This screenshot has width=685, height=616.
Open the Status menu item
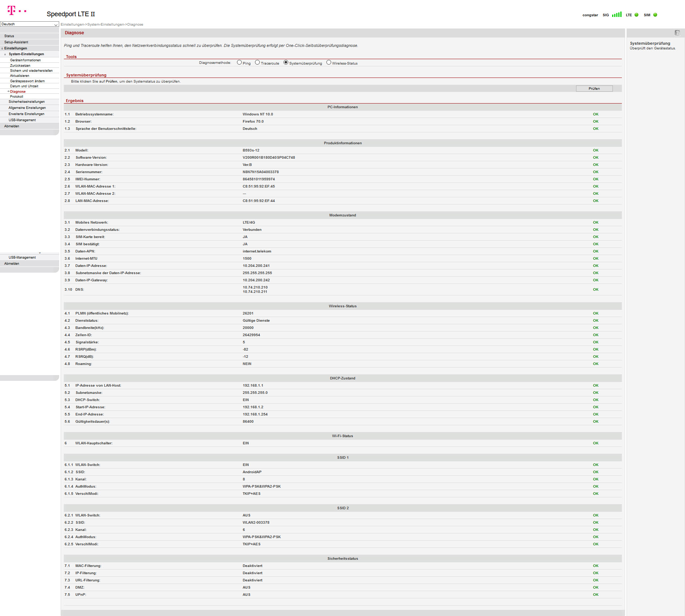9,36
